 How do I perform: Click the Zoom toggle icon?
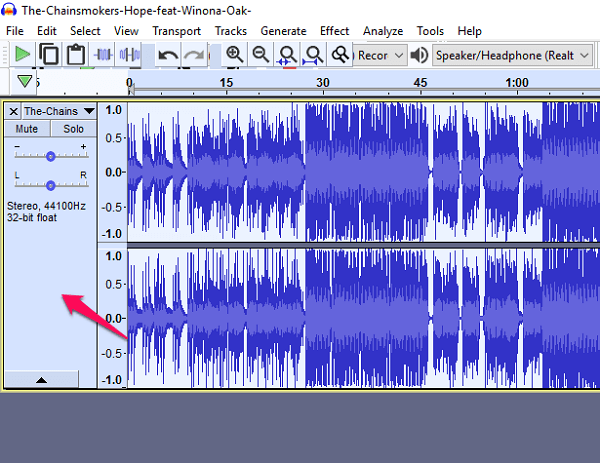point(340,55)
